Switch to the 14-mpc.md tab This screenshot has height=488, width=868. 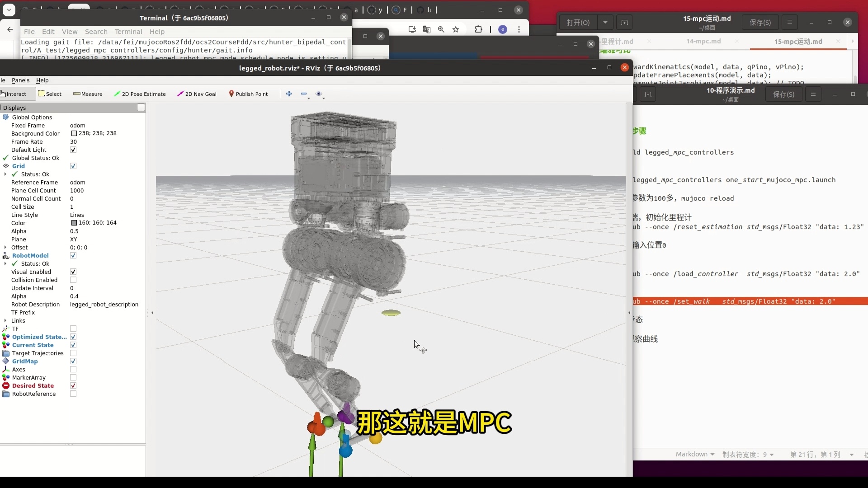[703, 42]
